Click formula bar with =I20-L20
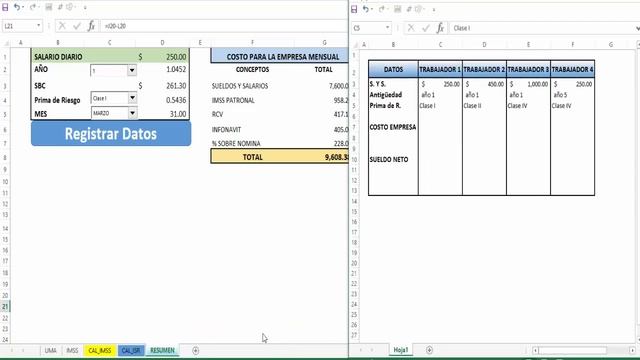 [224, 26]
